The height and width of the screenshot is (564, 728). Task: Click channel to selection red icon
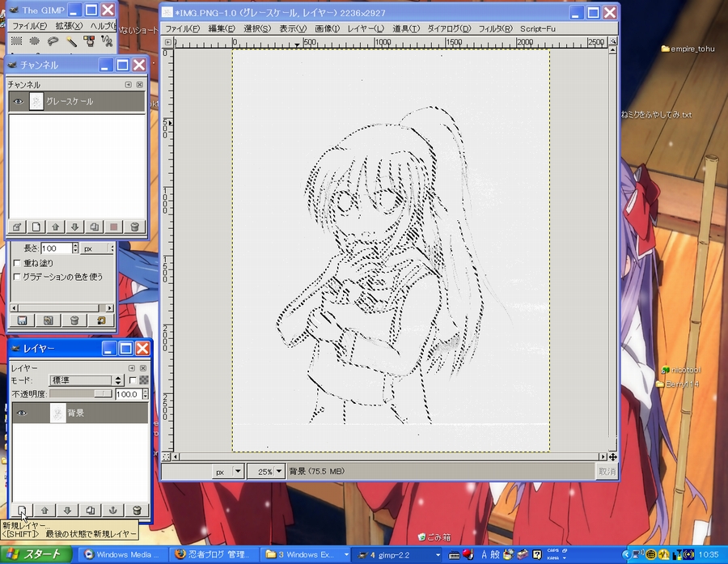point(114,227)
